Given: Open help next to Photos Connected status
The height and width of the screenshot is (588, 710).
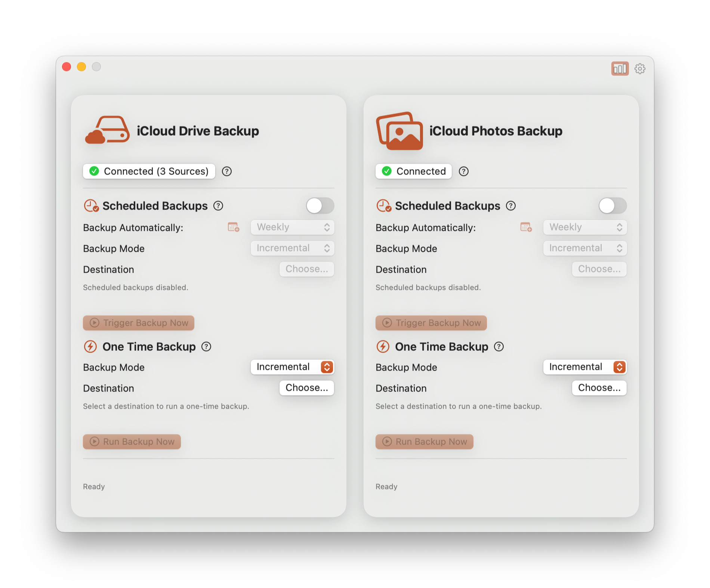Looking at the screenshot, I should 463,171.
